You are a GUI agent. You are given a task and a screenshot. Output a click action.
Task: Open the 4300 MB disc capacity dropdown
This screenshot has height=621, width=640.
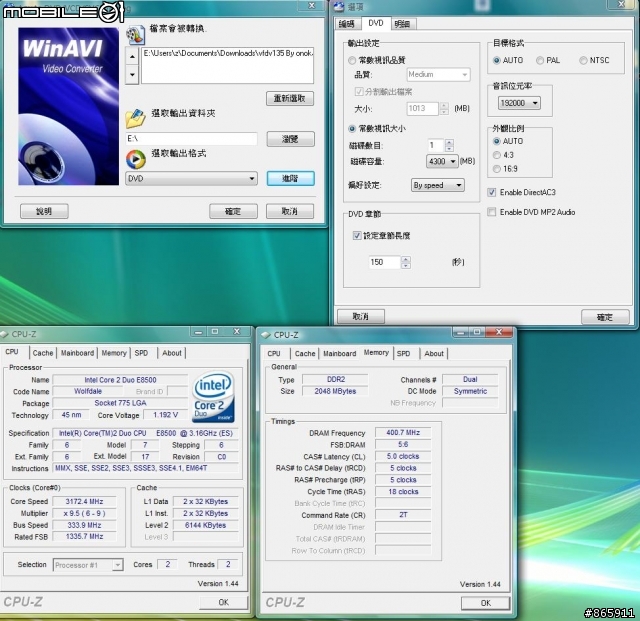pyautogui.click(x=442, y=162)
